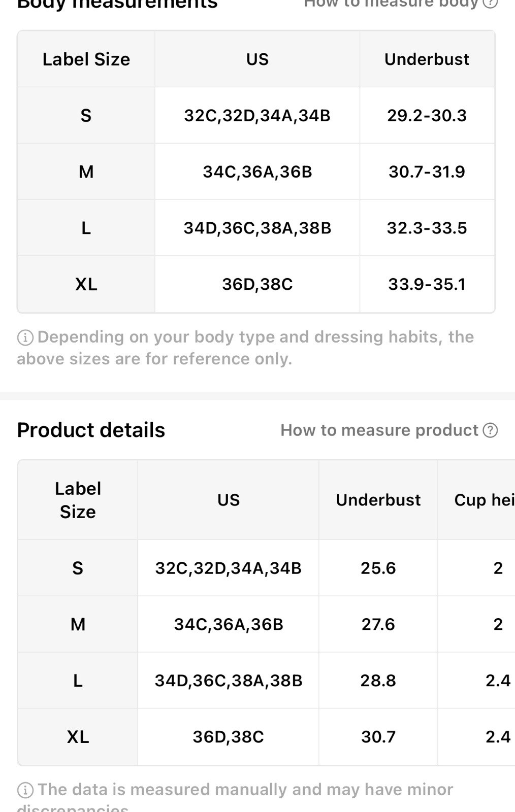Image resolution: width=515 pixels, height=812 pixels.
Task: Click the info icon before 'Depending on your body type'
Action: pos(25,337)
